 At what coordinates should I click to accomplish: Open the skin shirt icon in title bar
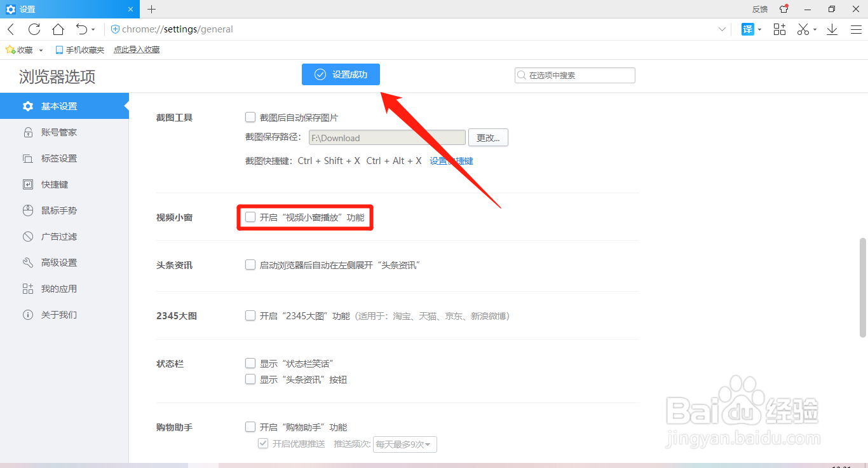(784, 9)
